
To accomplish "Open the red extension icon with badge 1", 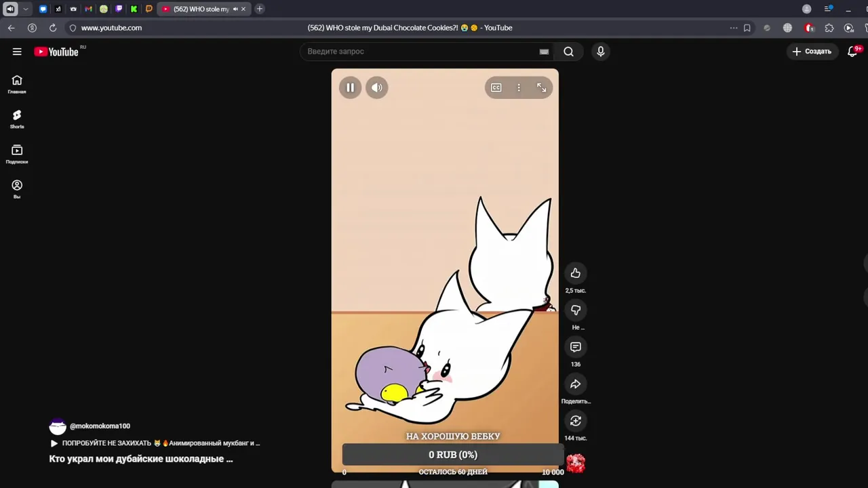I will (x=808, y=28).
